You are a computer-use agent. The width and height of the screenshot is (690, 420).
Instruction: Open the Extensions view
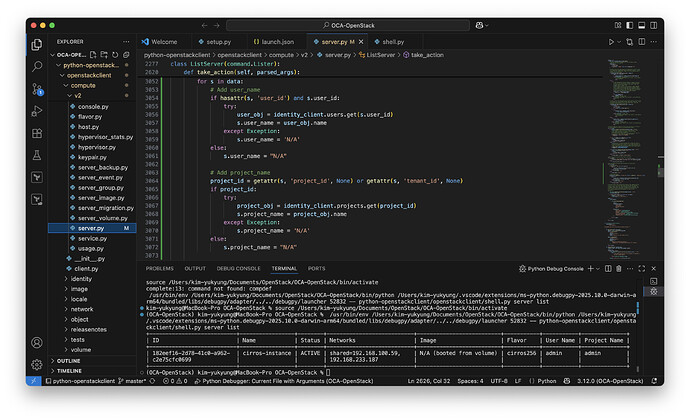pos(37,133)
